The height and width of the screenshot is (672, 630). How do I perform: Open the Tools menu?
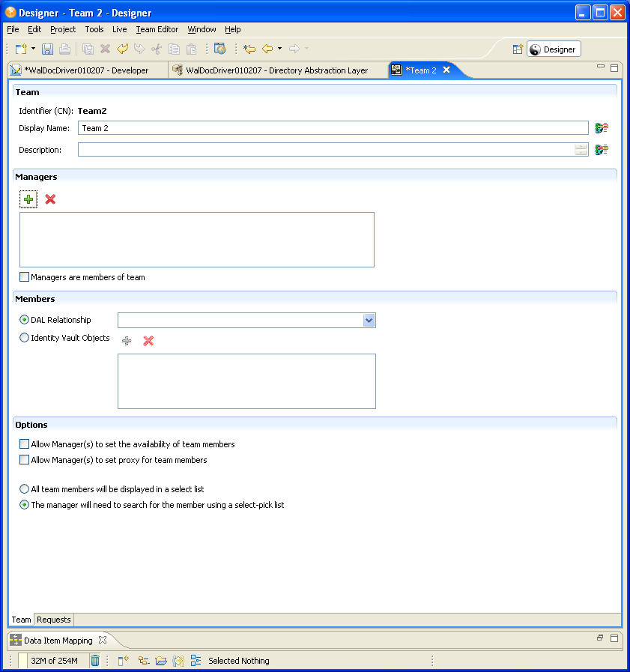click(x=94, y=29)
